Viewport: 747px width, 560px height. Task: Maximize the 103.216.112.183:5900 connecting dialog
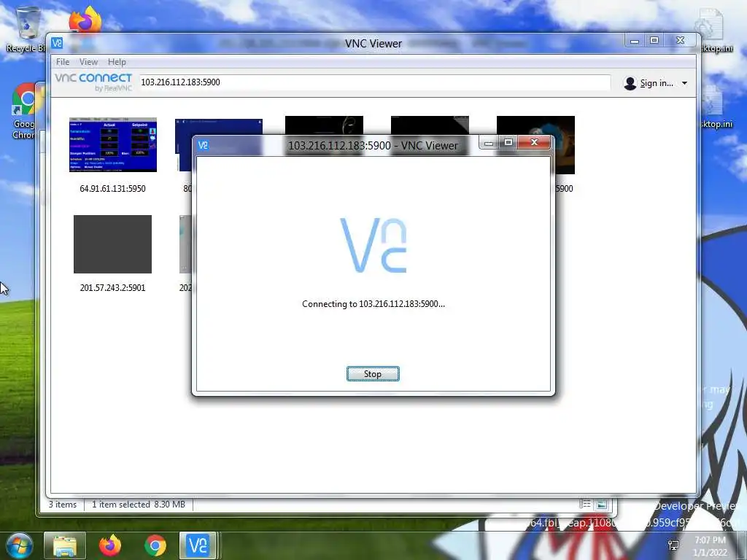[x=508, y=142]
